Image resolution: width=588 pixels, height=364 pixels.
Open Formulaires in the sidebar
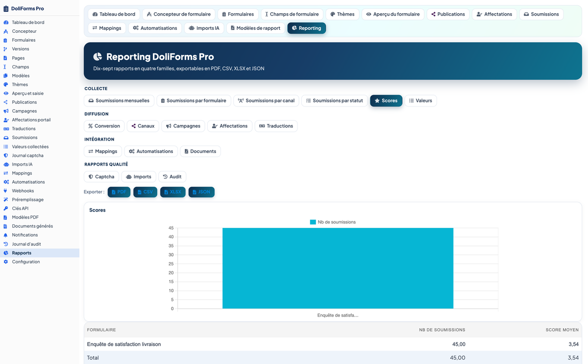click(39, 40)
